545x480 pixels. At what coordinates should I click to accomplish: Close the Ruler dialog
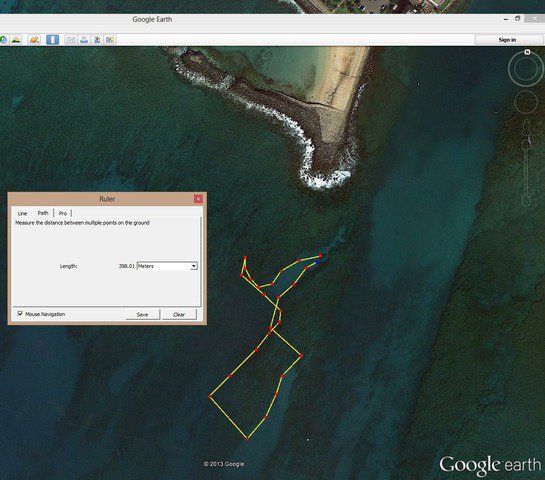point(198,199)
